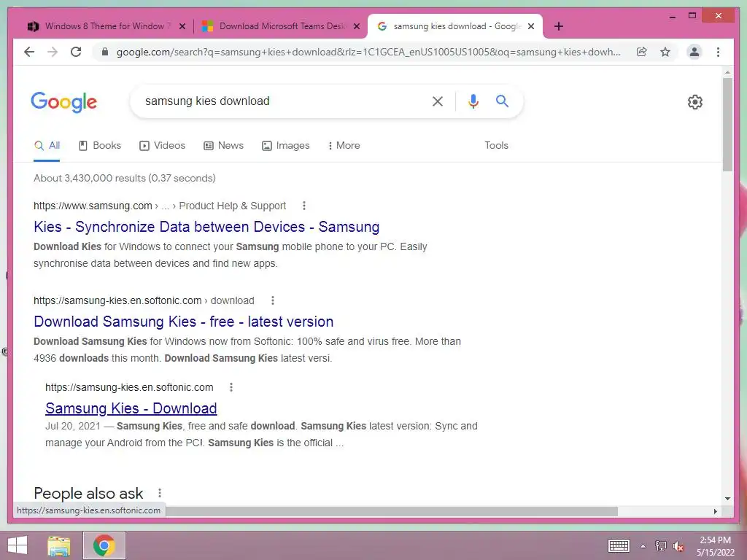
Task: Click the scroll up arrow
Action: tap(727, 72)
